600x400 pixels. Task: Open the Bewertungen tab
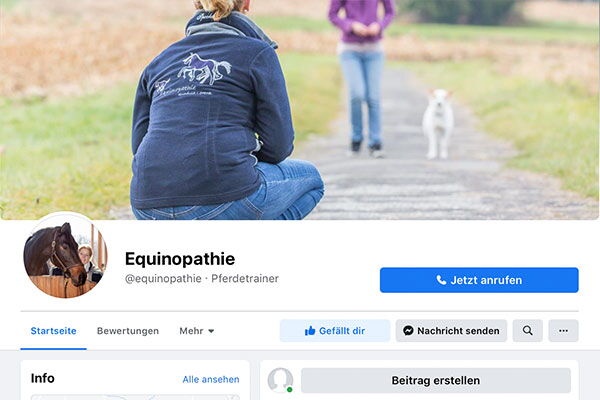(x=128, y=331)
